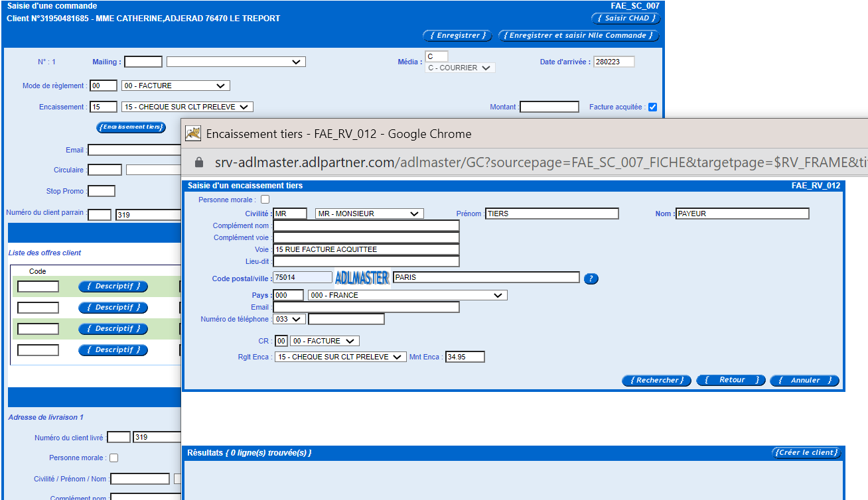Open the C - COURRIER media dropdown

[x=460, y=68]
